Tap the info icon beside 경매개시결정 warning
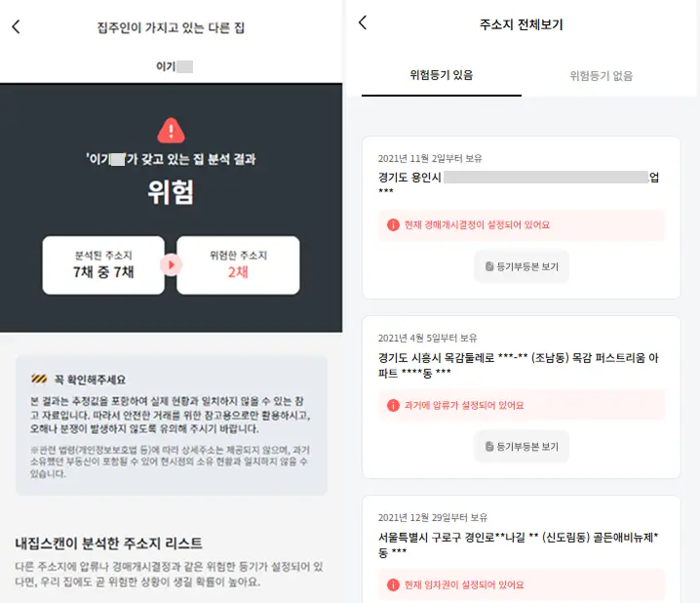This screenshot has height=603, width=700. point(393,224)
